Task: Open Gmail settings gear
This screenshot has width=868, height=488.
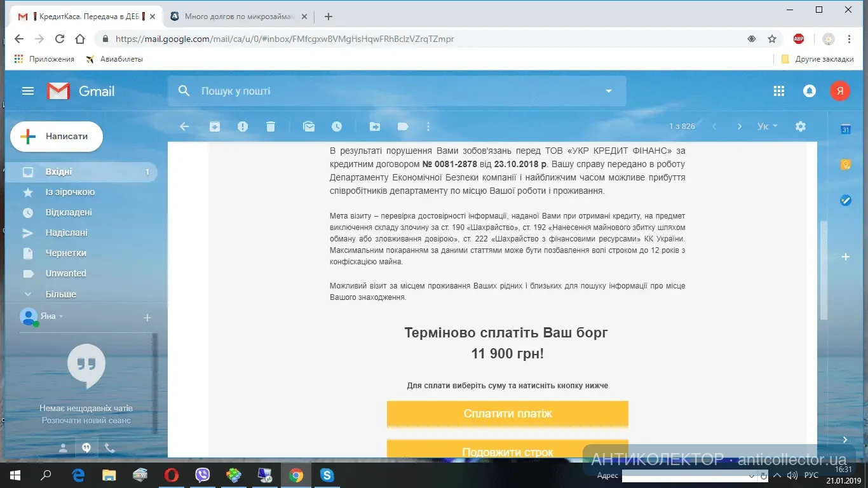Action: [x=801, y=126]
